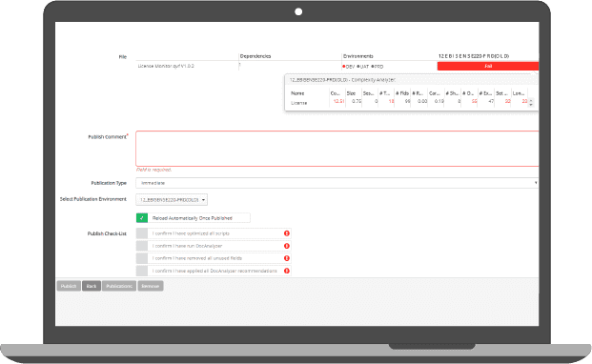
Task: Click the green checkmark icon for auto reload
Action: click(142, 218)
